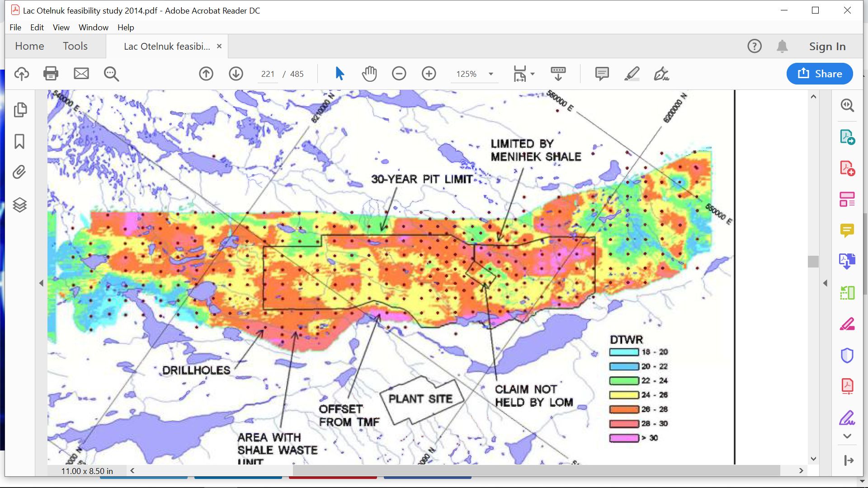Switch to the Tools tab
Viewport: 868px width, 488px height.
click(x=75, y=46)
